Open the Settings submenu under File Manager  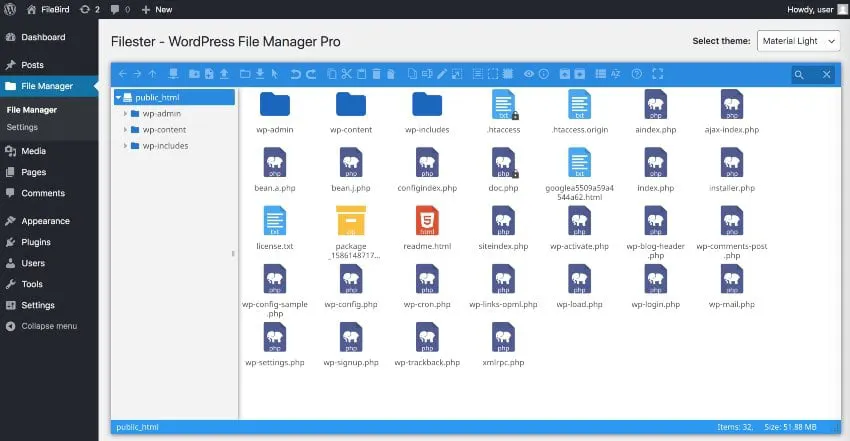pos(22,127)
